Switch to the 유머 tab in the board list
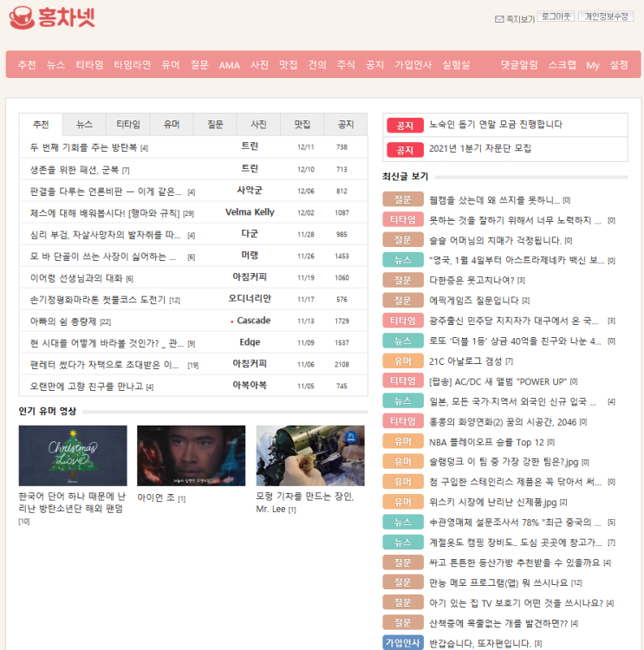The image size is (644, 650). coord(172,124)
